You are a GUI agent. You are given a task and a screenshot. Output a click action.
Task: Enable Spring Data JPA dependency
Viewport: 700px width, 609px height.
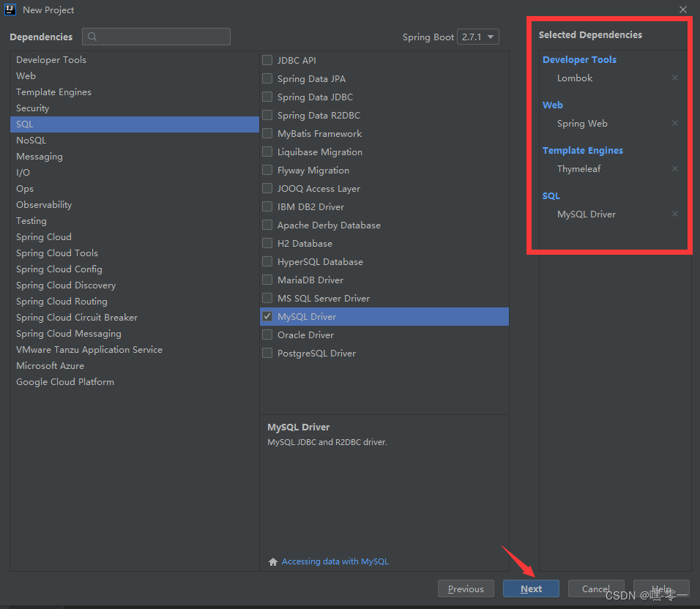pos(267,78)
